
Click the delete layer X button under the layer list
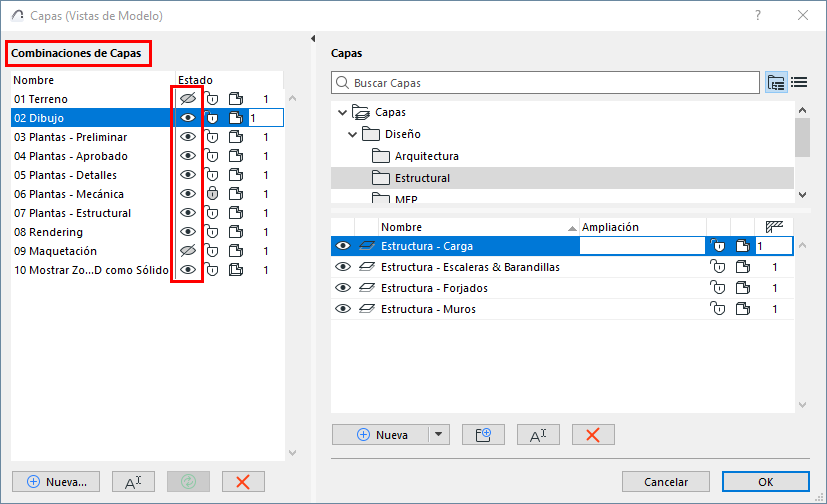593,435
